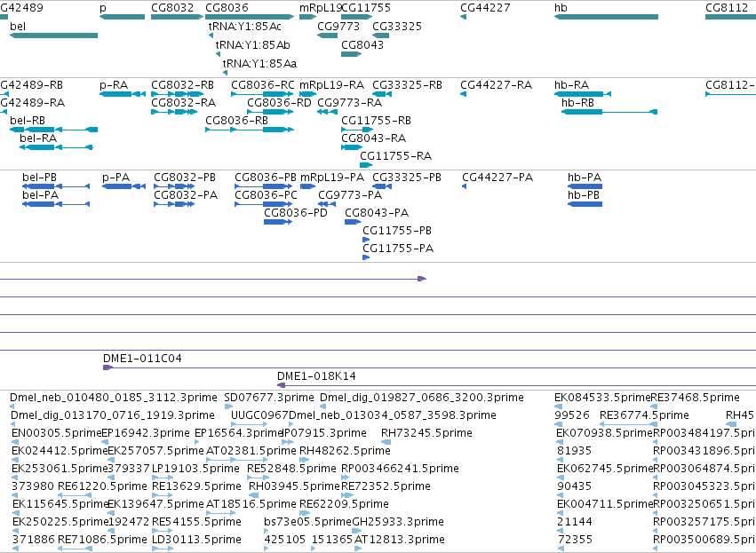Click EST Dmel_neb_010480_0185_3112.3prime
Viewport: 756px width, 553px height.
click(114, 398)
